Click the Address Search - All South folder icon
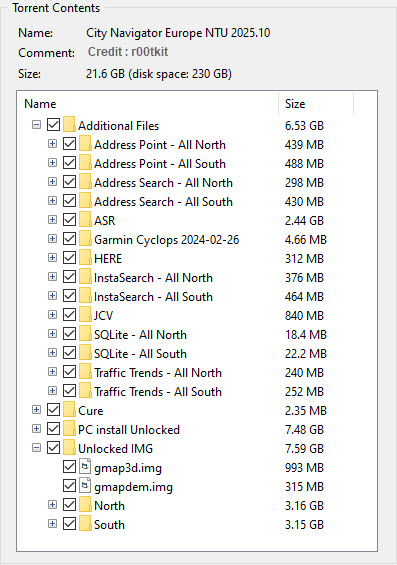Viewport: 397px width, 565px height. click(x=85, y=201)
